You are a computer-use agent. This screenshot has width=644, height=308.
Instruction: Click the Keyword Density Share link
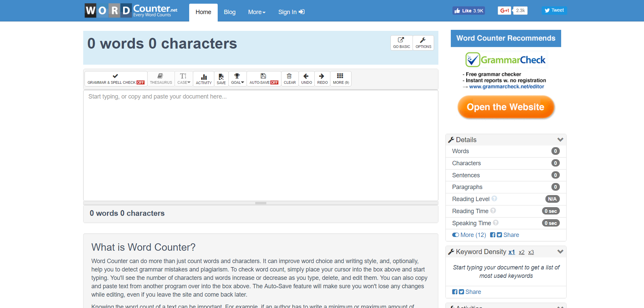[473, 292]
